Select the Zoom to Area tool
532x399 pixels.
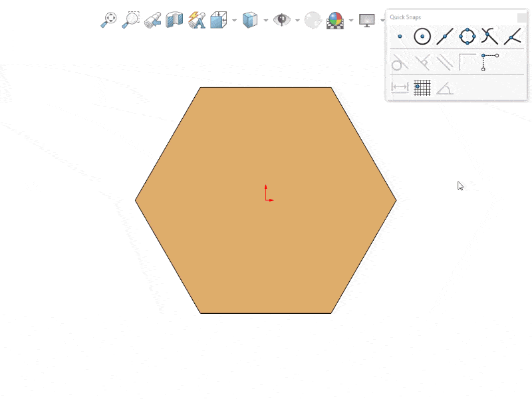pyautogui.click(x=130, y=20)
